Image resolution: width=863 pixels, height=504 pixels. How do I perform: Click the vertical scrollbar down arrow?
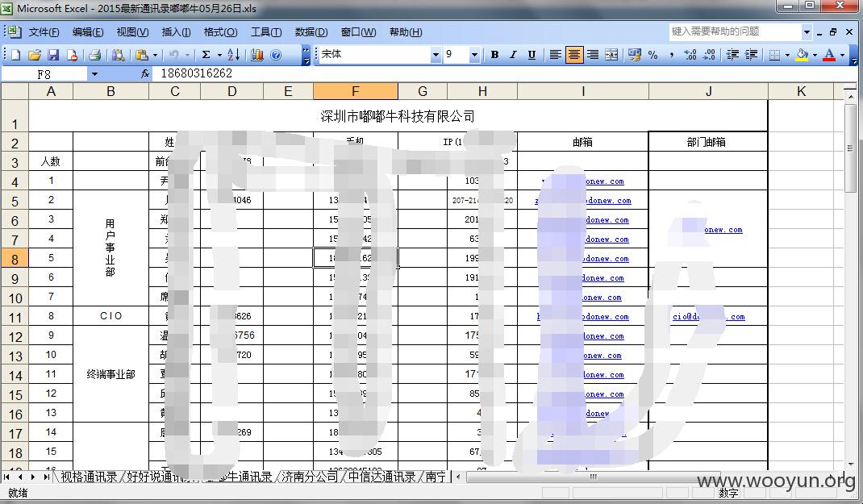click(x=851, y=464)
